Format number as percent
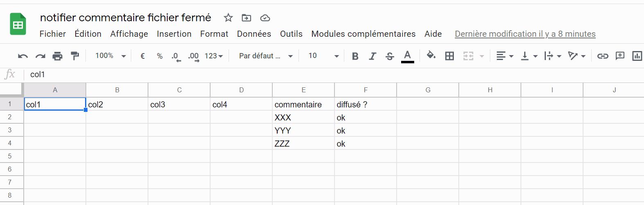644x205 pixels. [159, 56]
